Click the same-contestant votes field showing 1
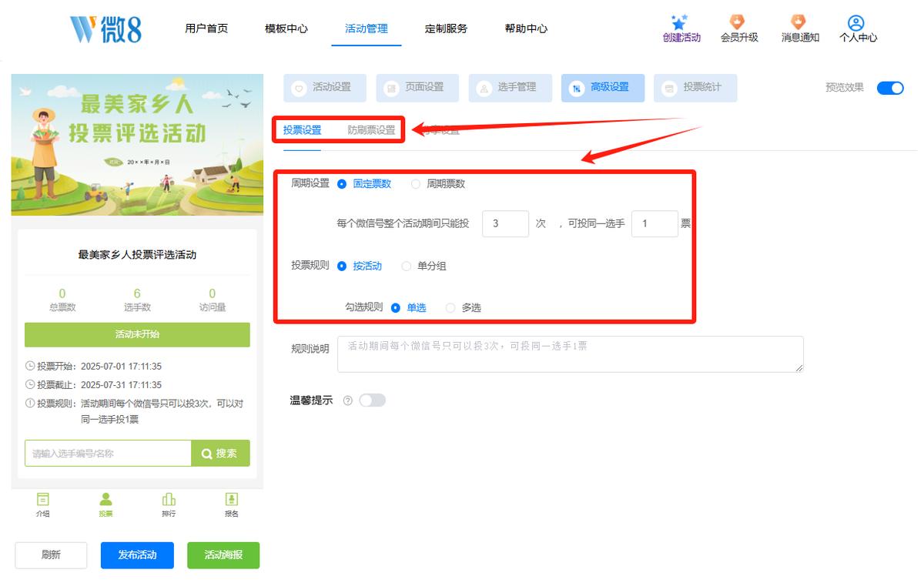This screenshot has width=924, height=583. [x=654, y=224]
